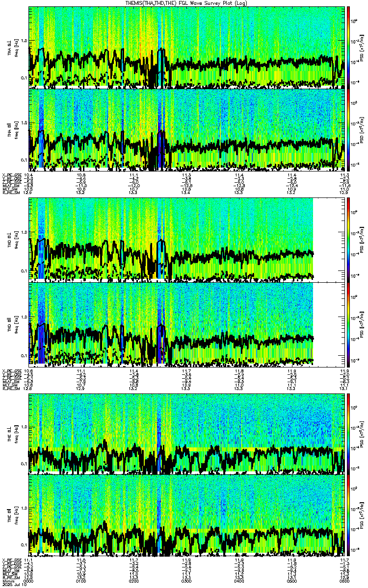368x588 pixels.
Task: Select the THD B-perpendicular spectrogram panel
Action: point(187,240)
